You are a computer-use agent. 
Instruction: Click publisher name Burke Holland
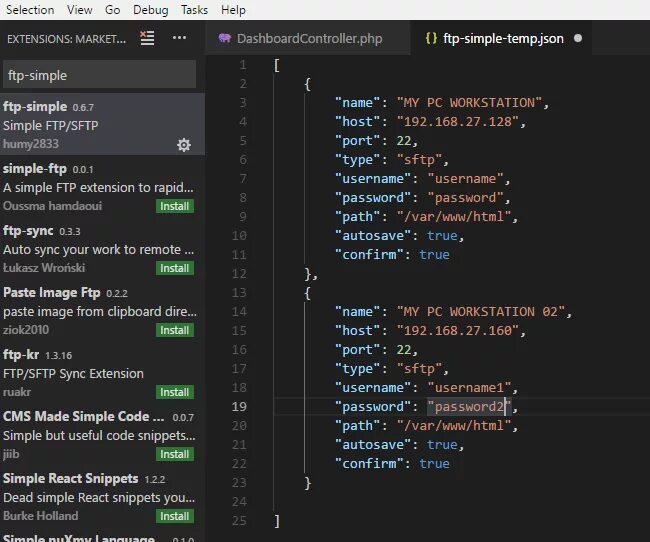click(x=41, y=516)
